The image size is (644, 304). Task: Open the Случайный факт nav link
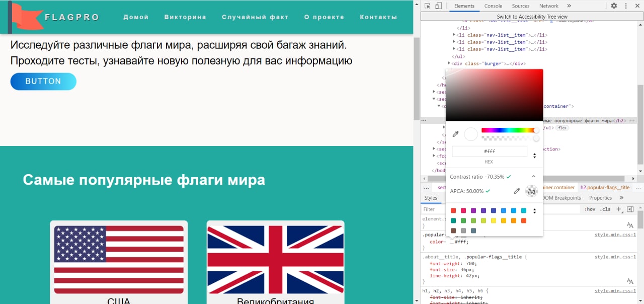tap(255, 17)
